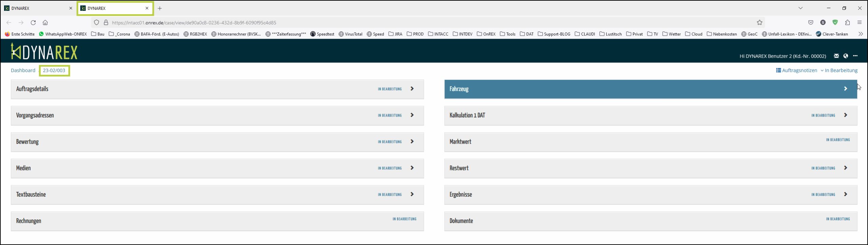
Task: Click the browser URL address field
Action: pos(407,23)
